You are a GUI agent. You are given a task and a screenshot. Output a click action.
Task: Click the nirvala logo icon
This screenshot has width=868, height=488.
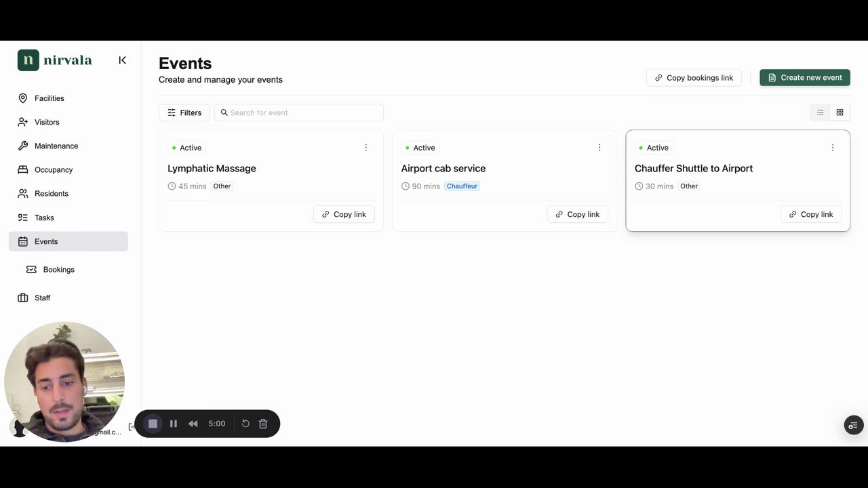tap(28, 60)
